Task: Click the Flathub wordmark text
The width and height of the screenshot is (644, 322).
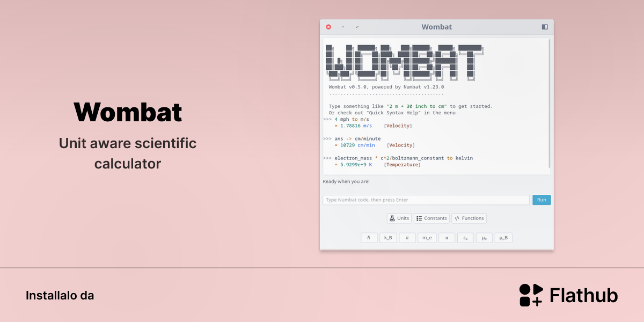Action: (584, 295)
